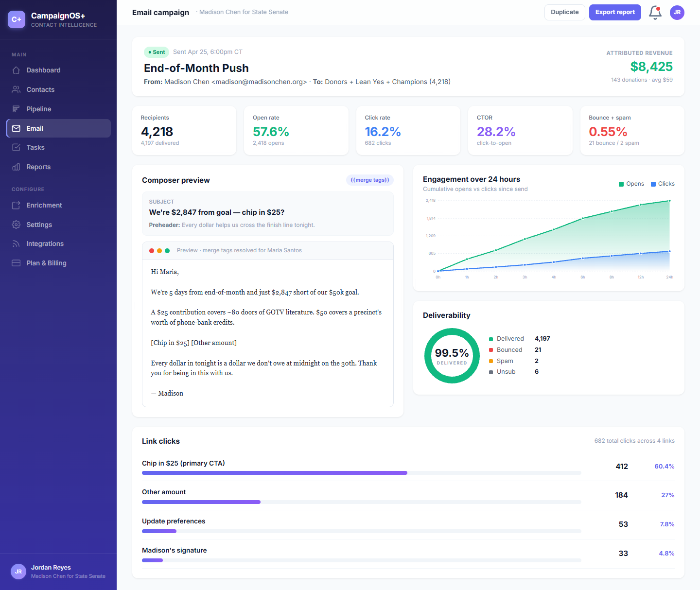Screen dimensions: 700x590
Task: Click the Delivered green legend dot
Action: (491, 339)
